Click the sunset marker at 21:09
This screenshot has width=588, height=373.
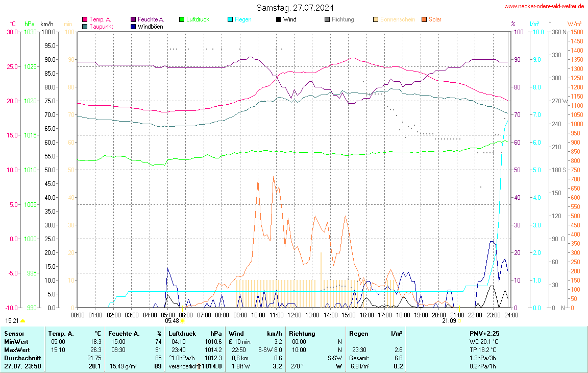459,321
